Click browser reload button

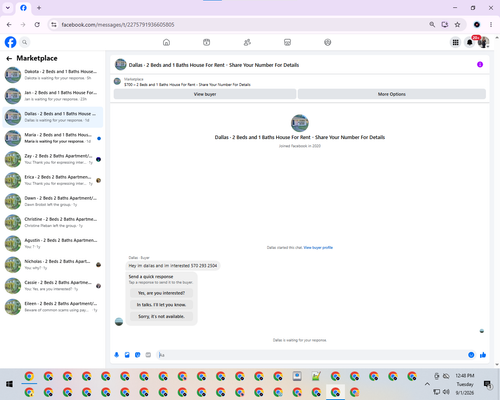click(37, 24)
